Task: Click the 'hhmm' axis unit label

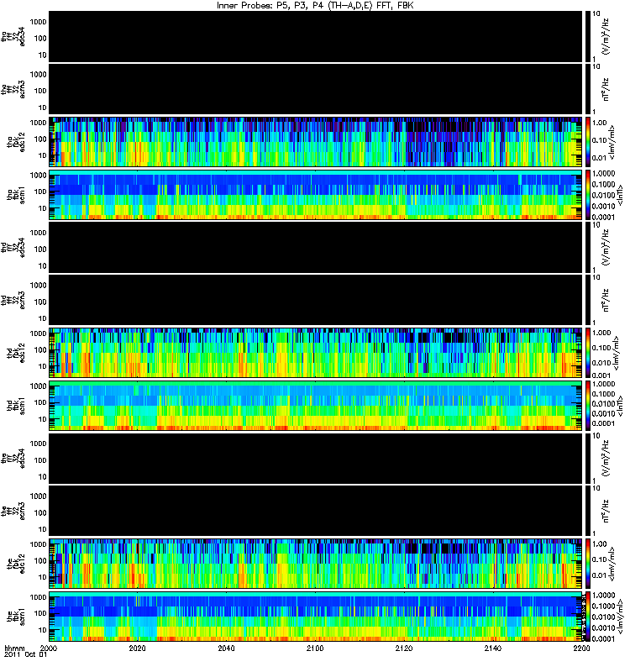Action: point(14,648)
